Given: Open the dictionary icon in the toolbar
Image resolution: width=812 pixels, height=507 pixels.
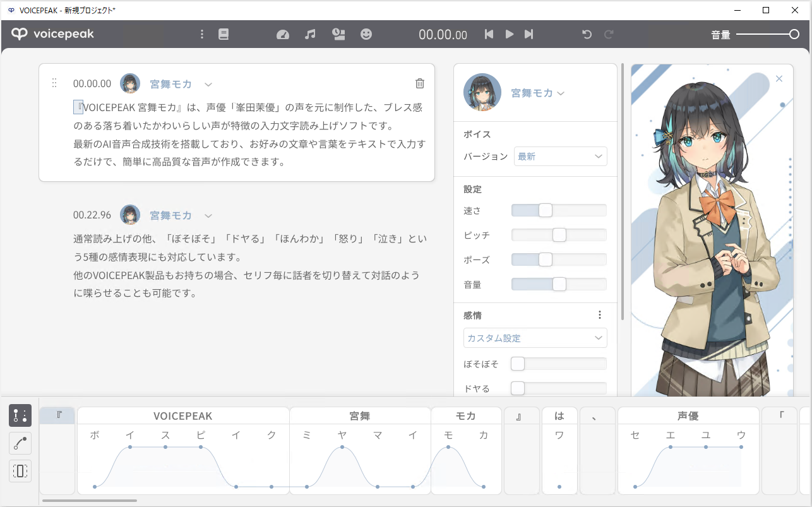Looking at the screenshot, I should coord(223,34).
